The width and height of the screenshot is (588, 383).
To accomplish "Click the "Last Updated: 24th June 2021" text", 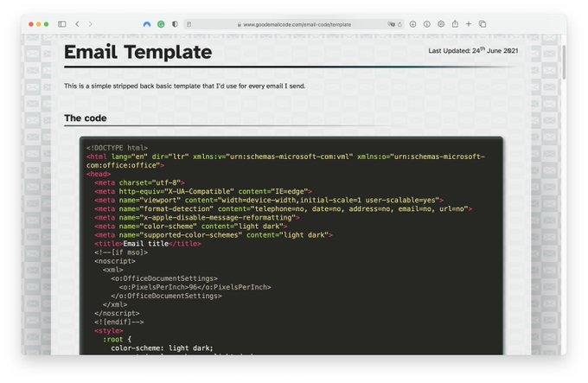I will tap(473, 50).
